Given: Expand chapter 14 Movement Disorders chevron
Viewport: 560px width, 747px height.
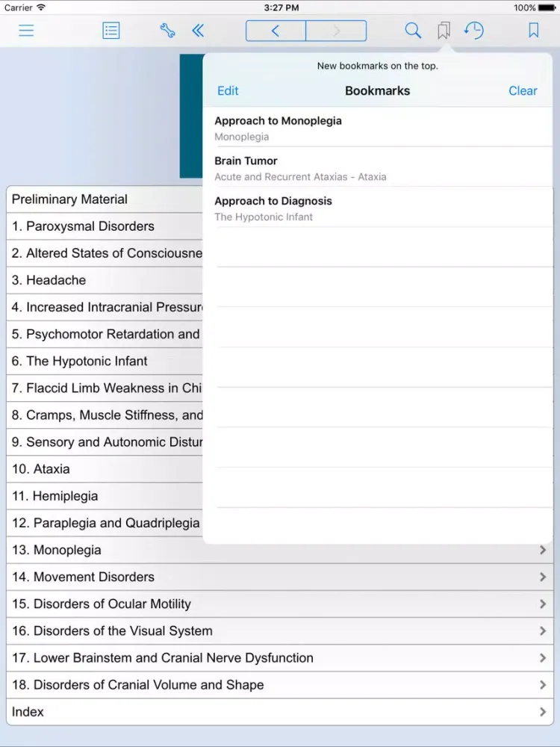Looking at the screenshot, I should (543, 577).
